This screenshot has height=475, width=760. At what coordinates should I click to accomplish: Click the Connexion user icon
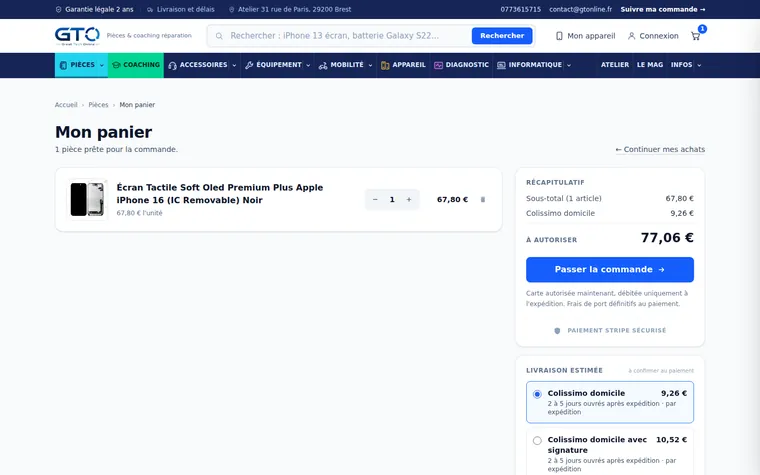click(x=631, y=36)
